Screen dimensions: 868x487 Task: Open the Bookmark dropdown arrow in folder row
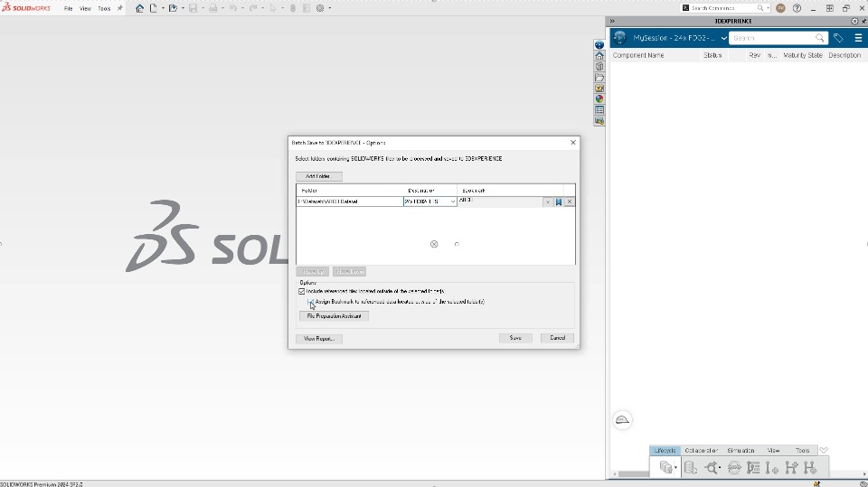tap(548, 202)
